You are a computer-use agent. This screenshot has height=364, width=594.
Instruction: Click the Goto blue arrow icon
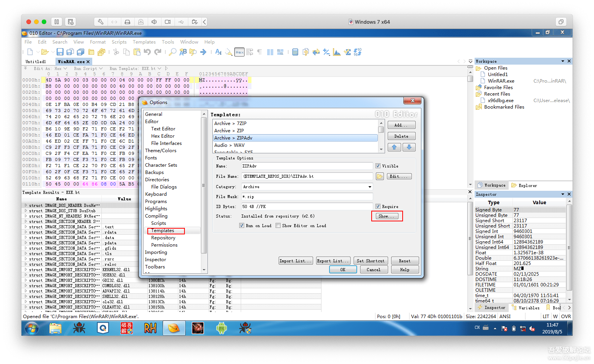[203, 52]
